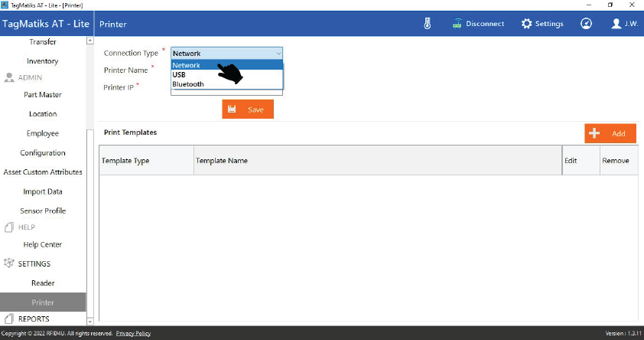Open the Privacy Policy link
Screen dimensions: 644x340
click(x=133, y=334)
